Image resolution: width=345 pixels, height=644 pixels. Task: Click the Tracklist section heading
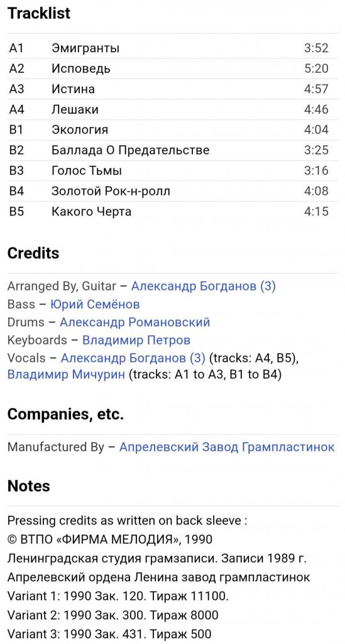click(39, 13)
